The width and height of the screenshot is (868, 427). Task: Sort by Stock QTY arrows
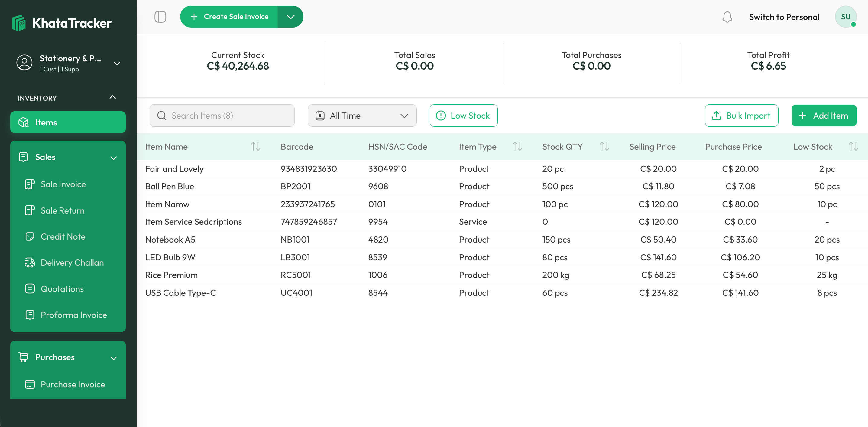pyautogui.click(x=604, y=146)
